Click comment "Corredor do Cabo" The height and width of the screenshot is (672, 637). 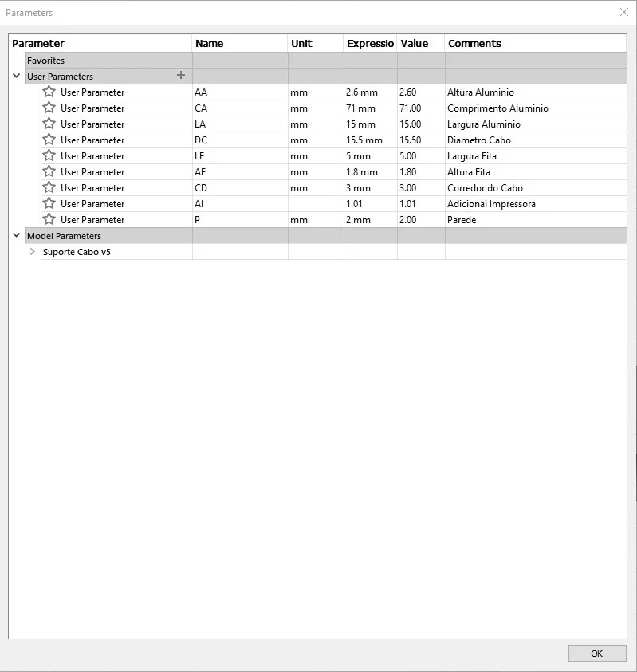coord(485,187)
